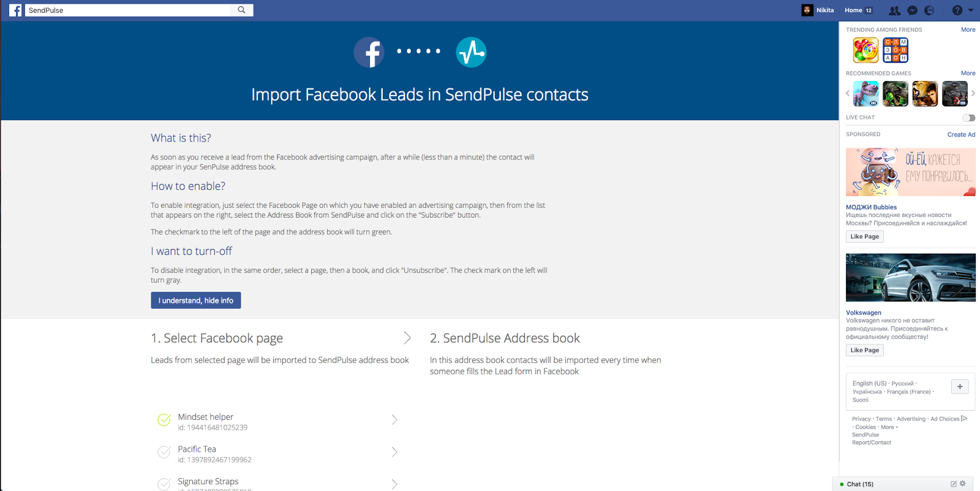The height and width of the screenshot is (491, 980).
Task: Open Nikita's profile from top bar
Action: [818, 10]
